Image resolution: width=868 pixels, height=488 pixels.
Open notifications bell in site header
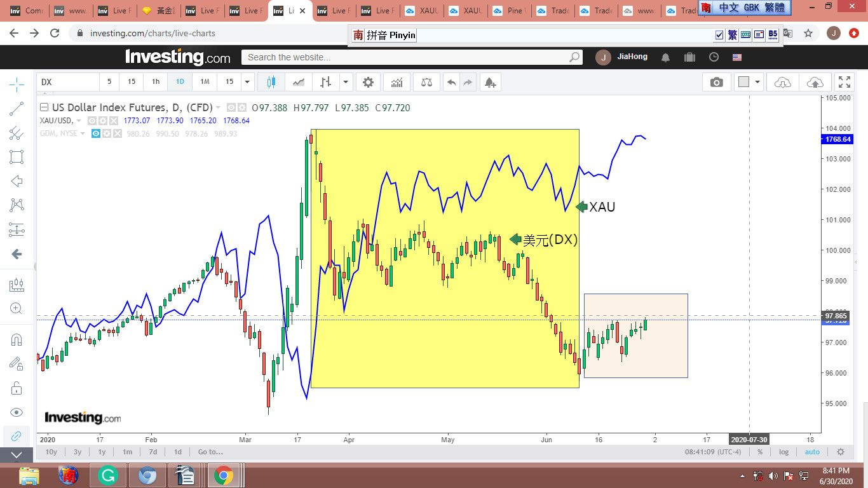665,57
